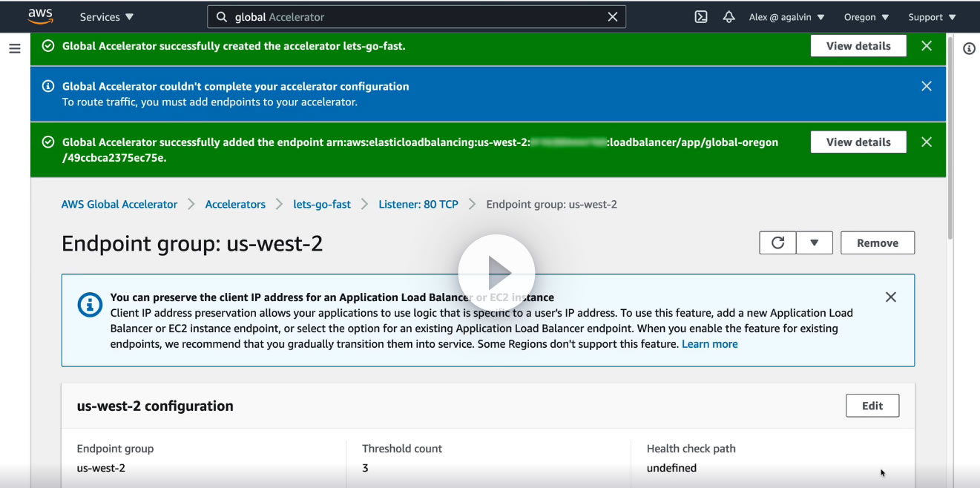
Task: Click the page vertical scrollbar
Action: (950, 137)
